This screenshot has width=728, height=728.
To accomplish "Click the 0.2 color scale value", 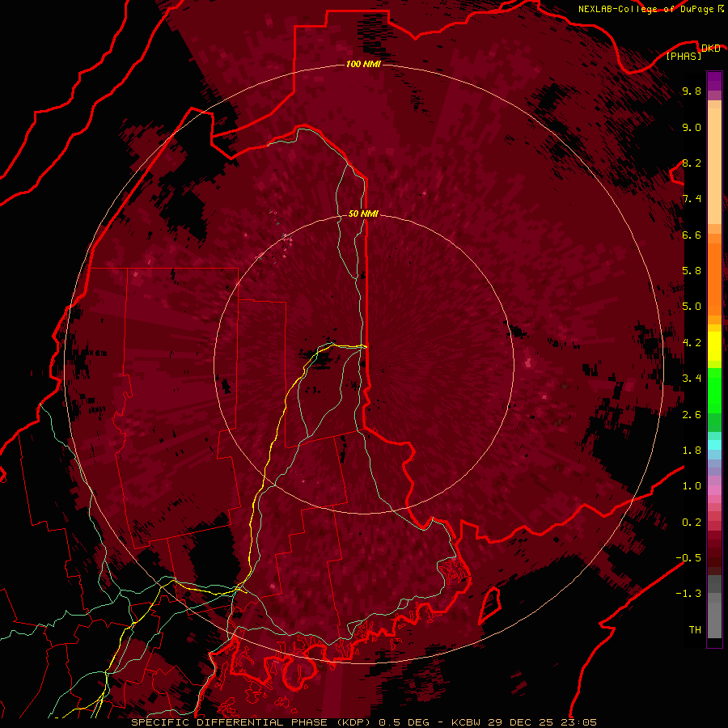I will tap(692, 523).
